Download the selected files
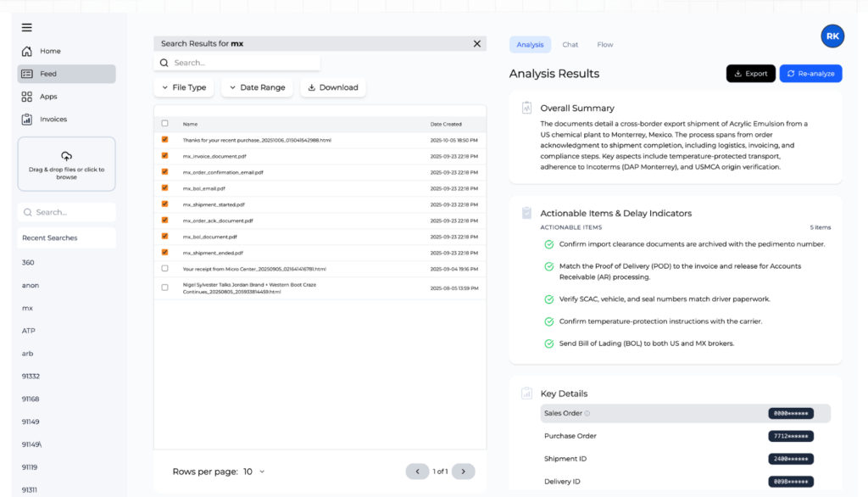This screenshot has width=868, height=497. tap(332, 87)
